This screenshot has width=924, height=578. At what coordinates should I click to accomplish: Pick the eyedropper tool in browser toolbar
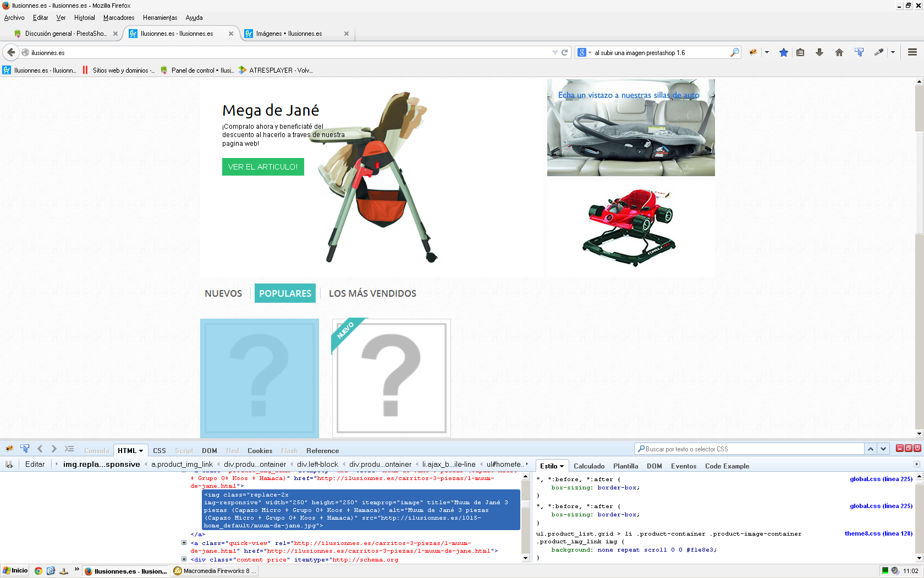click(x=879, y=52)
